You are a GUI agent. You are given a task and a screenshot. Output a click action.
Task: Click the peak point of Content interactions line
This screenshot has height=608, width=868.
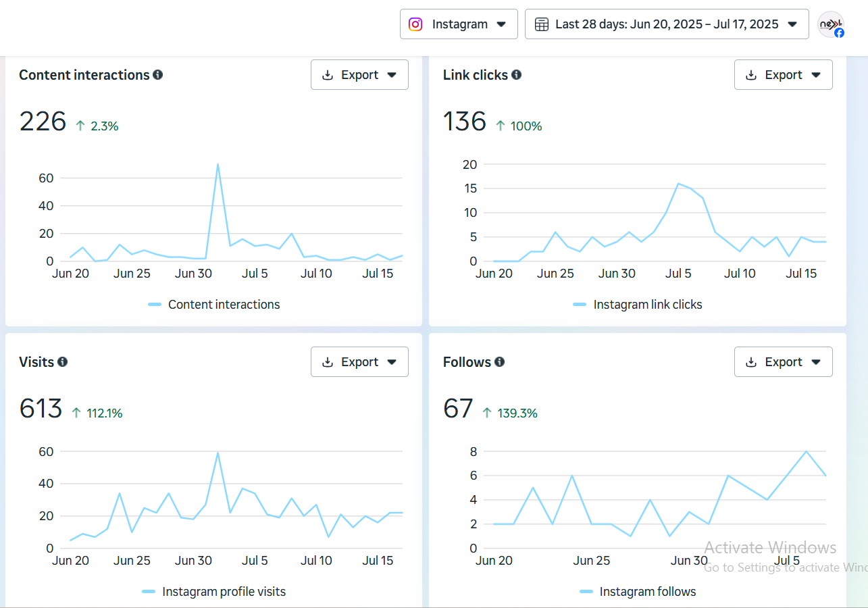click(218, 163)
